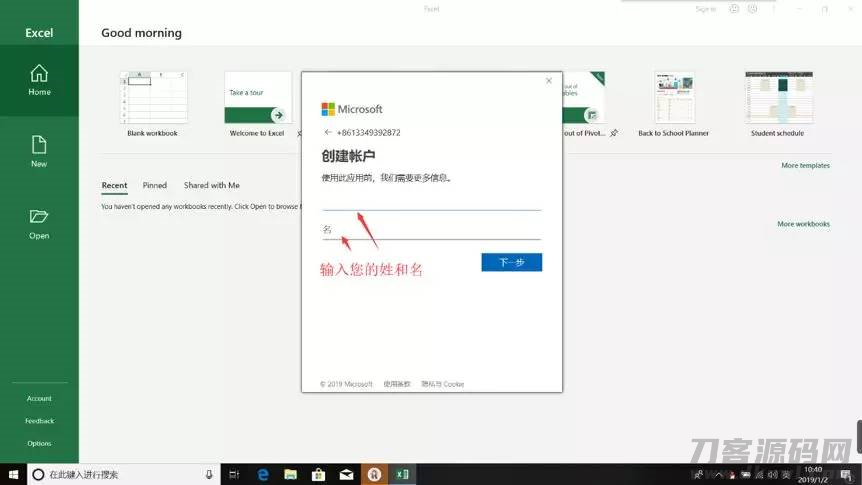
Task: Go back using arrow beside phone number
Action: click(328, 132)
